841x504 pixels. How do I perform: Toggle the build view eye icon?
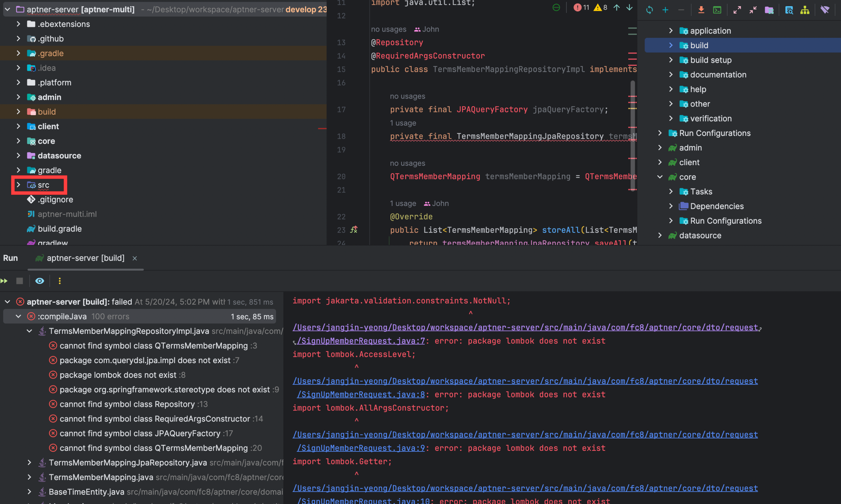click(x=40, y=281)
